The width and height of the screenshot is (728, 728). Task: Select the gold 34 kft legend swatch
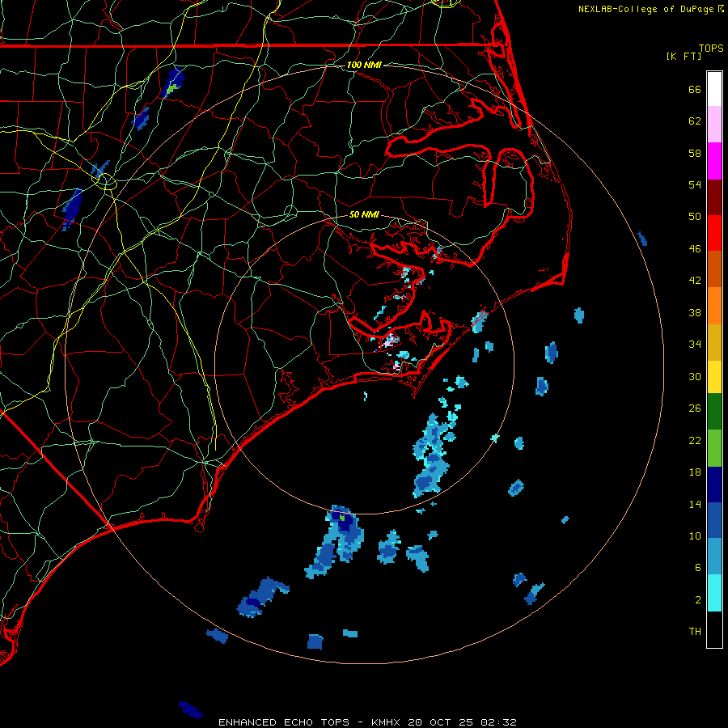[714, 342]
